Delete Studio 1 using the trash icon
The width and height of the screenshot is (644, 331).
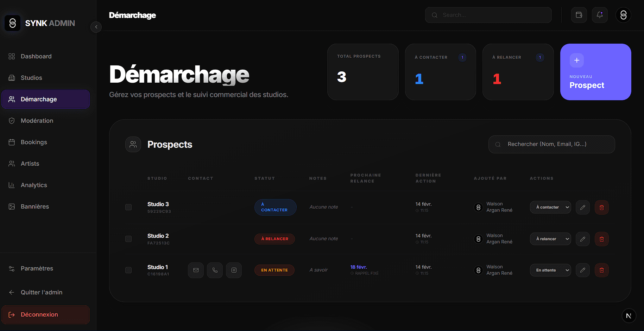pyautogui.click(x=601, y=270)
